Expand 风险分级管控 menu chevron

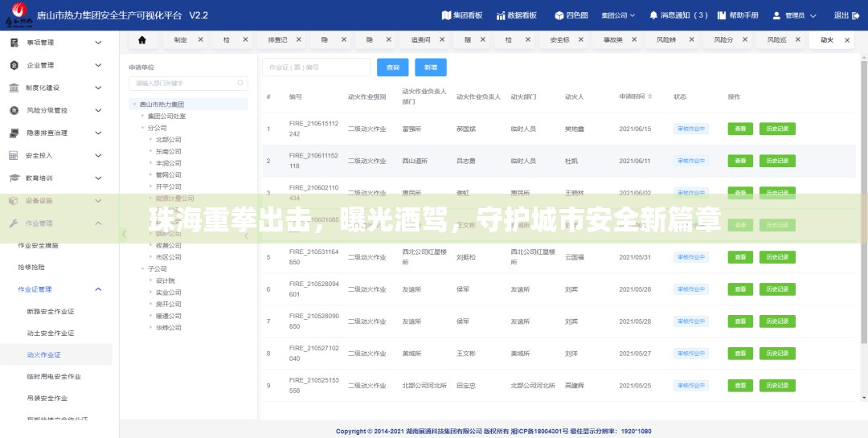click(x=99, y=110)
